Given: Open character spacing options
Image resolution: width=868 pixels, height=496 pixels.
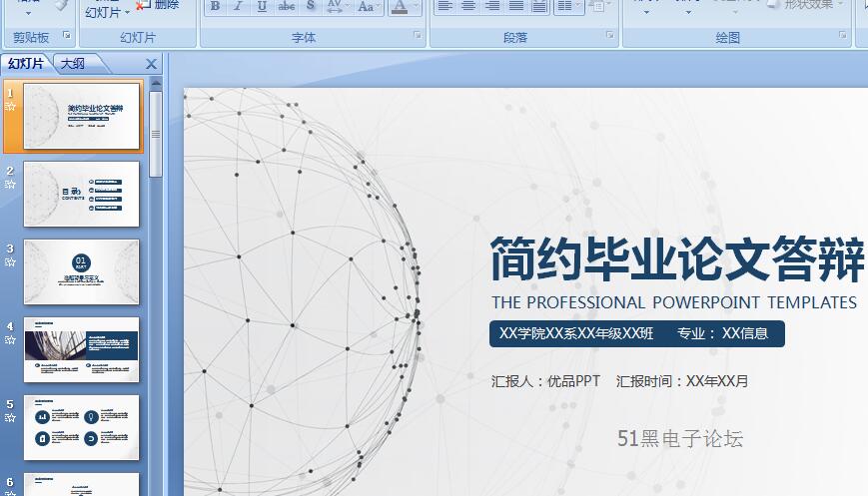Looking at the screenshot, I should click(x=334, y=7).
